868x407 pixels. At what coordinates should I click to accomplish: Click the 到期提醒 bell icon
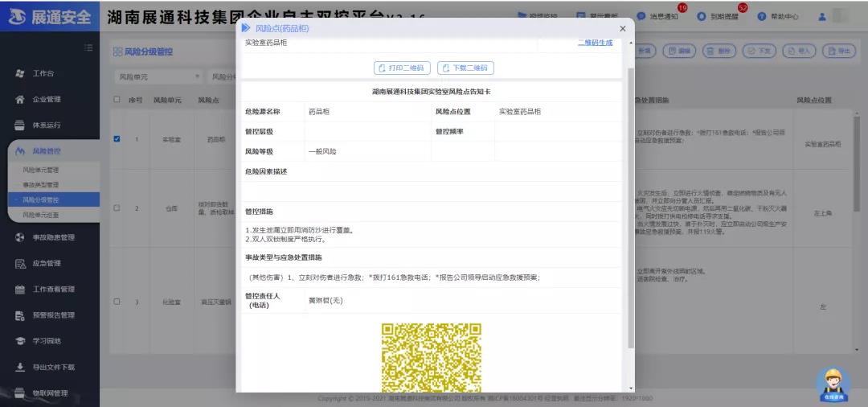[x=702, y=17]
